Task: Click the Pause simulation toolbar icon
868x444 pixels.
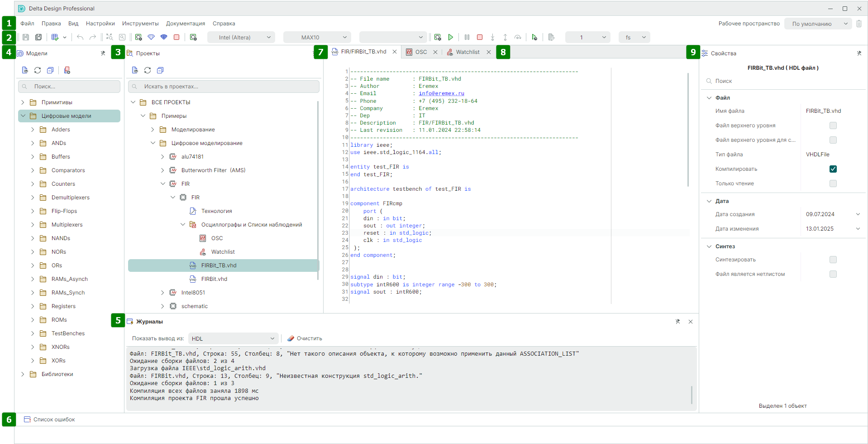Action: (467, 37)
